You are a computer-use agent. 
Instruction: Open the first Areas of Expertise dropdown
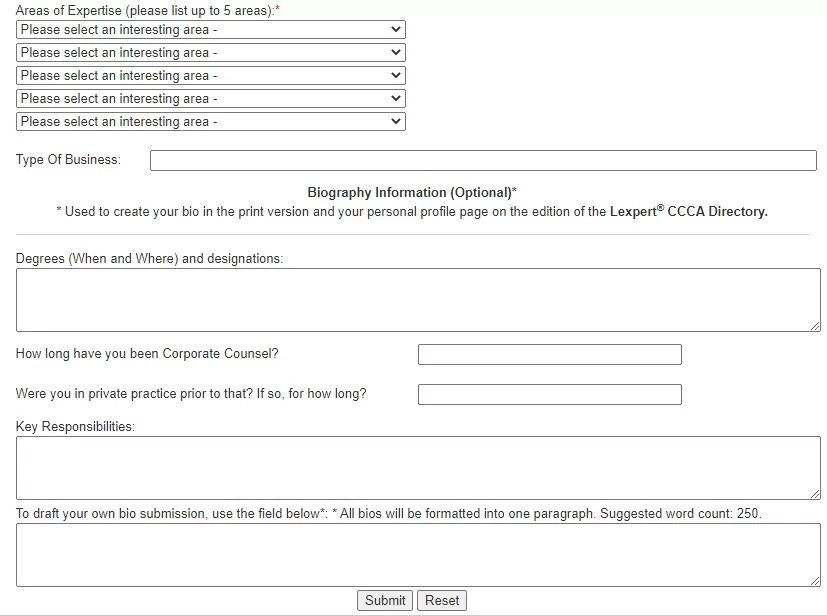coord(211,30)
